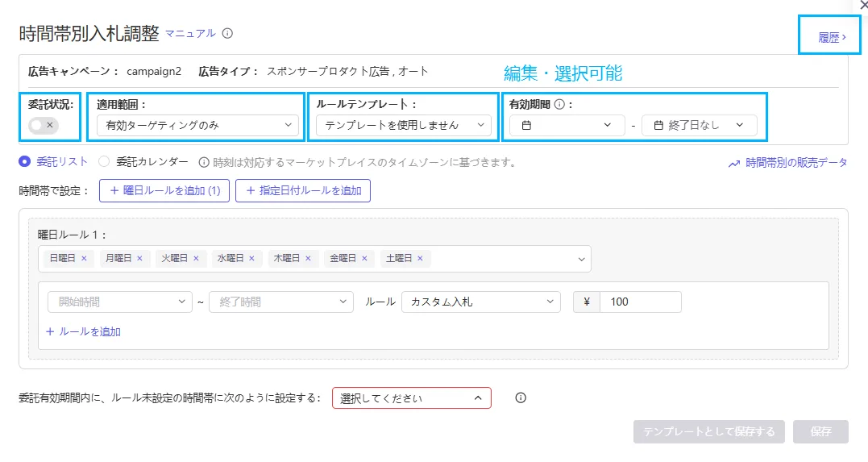Click the yen bid amount field
The height and width of the screenshot is (462, 868).
coord(641,302)
